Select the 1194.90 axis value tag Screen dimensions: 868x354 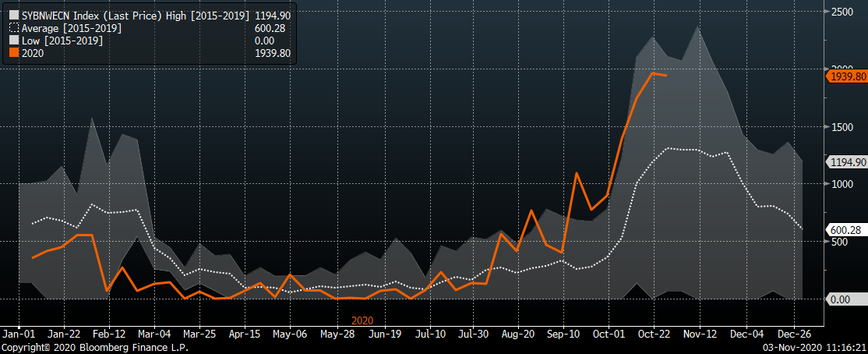[x=848, y=162]
